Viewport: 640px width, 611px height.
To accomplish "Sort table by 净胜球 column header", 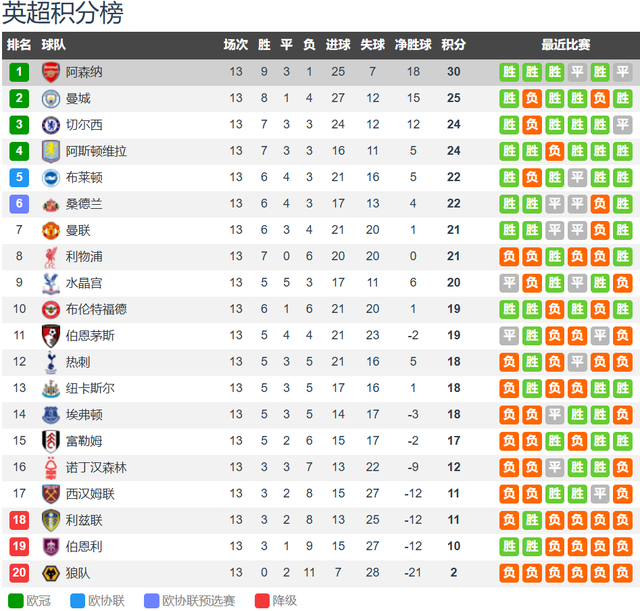I will 413,45.
